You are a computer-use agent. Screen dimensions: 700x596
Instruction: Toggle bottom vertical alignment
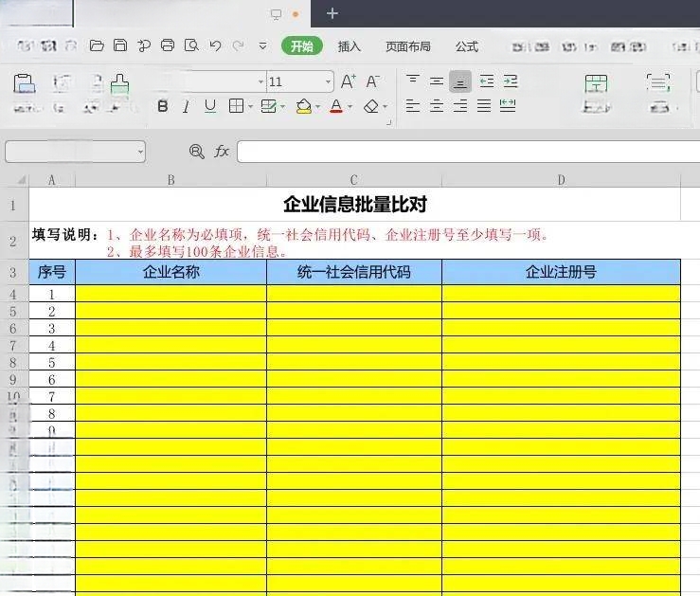pos(460,81)
